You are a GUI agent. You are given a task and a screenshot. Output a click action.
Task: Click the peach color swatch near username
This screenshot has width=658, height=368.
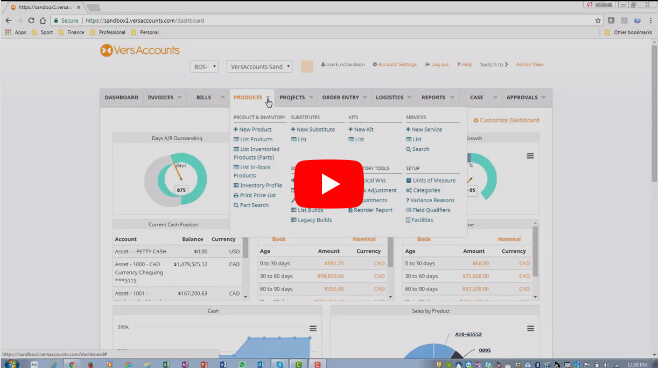(307, 66)
